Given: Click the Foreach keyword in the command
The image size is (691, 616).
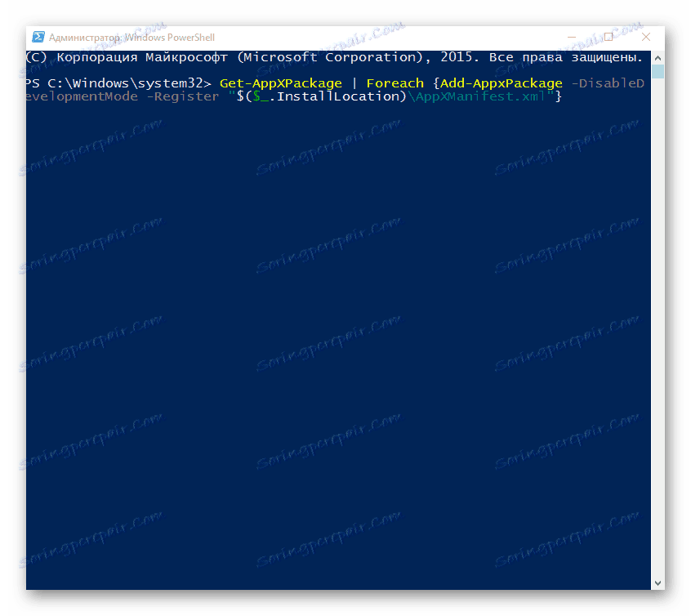Looking at the screenshot, I should click(x=395, y=83).
